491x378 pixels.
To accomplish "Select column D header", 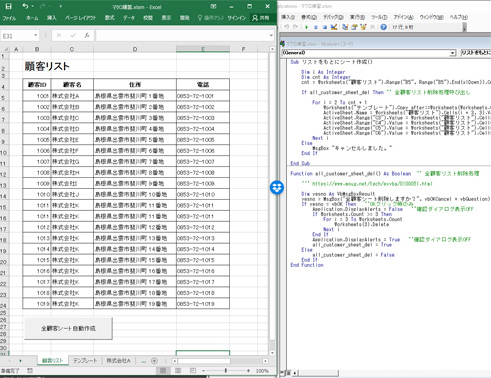I will click(x=135, y=49).
